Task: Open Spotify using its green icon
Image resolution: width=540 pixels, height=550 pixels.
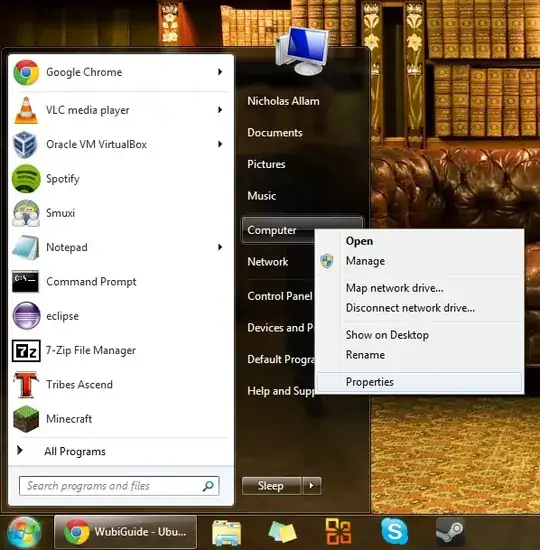Action: pos(26,179)
